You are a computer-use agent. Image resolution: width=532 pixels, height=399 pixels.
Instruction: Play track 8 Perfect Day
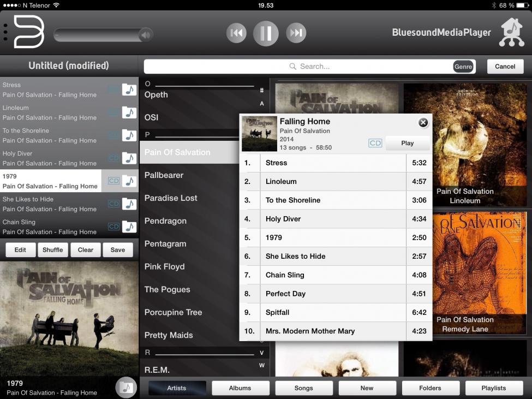336,294
